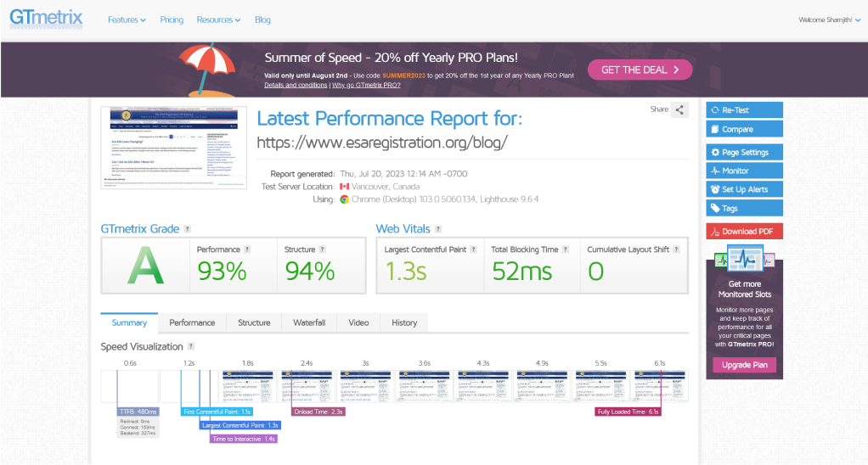
Task: Click the Re-Test button
Action: [744, 110]
